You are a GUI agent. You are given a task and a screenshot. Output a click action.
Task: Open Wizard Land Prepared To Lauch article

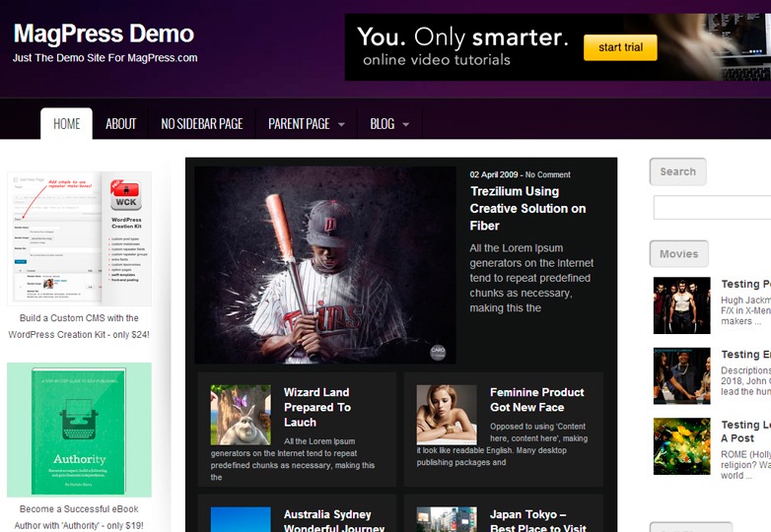316,407
